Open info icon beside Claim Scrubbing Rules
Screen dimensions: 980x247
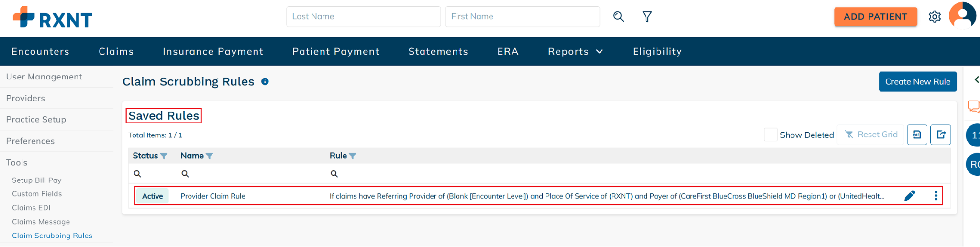coord(265,82)
